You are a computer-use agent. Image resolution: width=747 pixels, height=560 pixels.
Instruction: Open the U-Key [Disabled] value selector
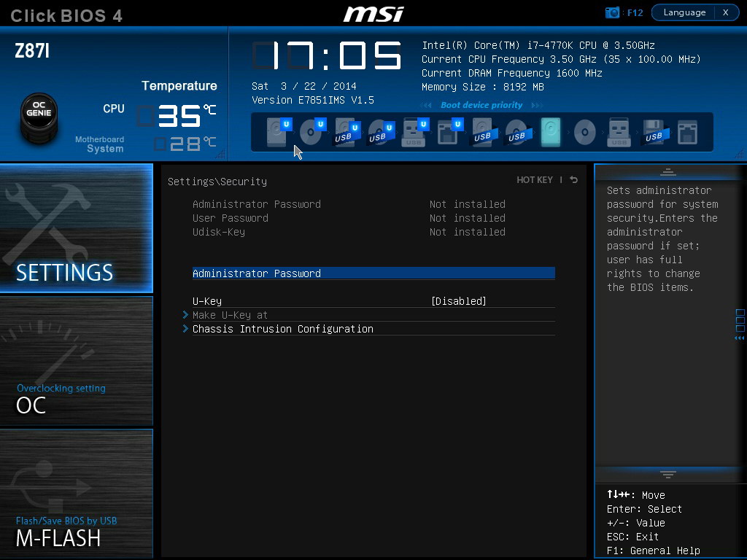point(458,301)
